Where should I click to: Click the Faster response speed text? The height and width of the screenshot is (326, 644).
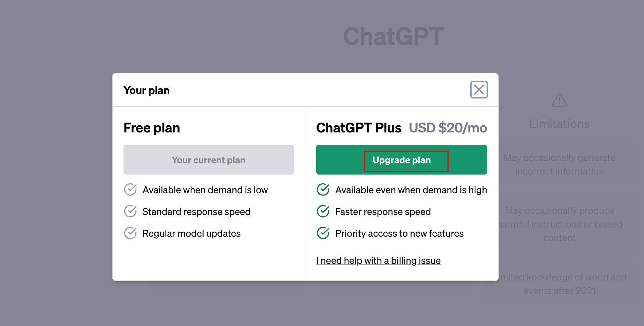click(383, 212)
